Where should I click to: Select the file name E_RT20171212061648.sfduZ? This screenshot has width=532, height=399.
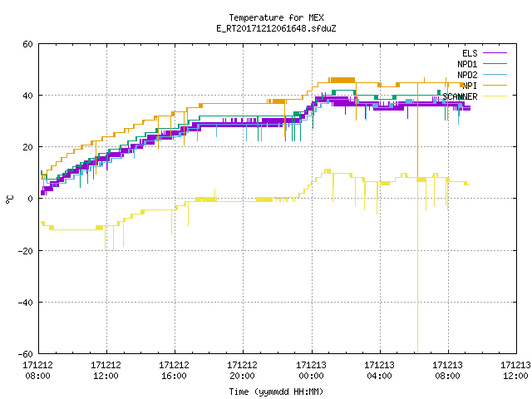click(x=276, y=28)
